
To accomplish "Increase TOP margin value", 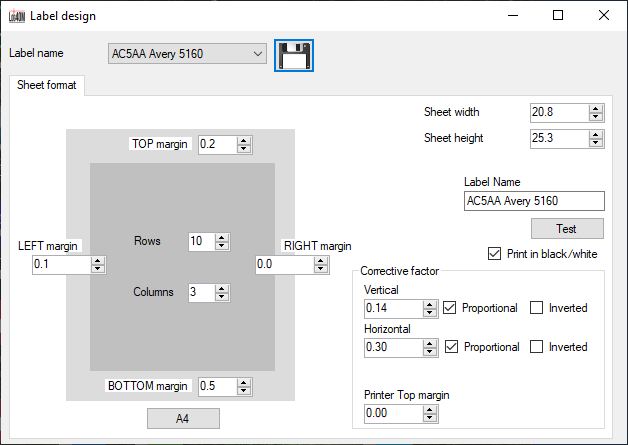I will coord(244,141).
